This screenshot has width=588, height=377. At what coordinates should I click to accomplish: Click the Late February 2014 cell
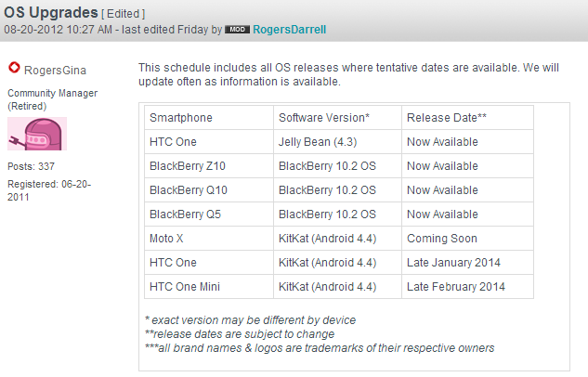pos(456,287)
